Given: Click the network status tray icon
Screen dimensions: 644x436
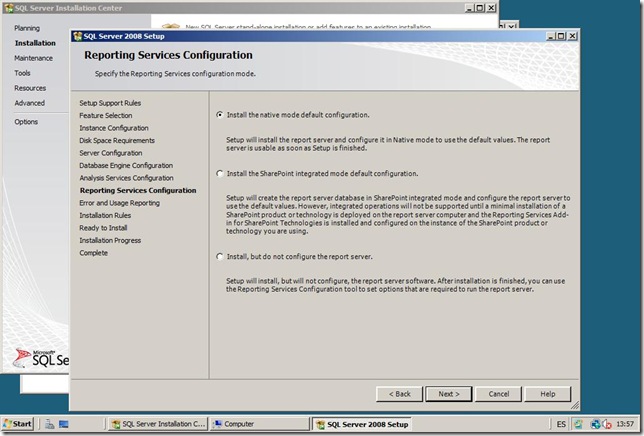Looking at the screenshot, I should [595, 424].
